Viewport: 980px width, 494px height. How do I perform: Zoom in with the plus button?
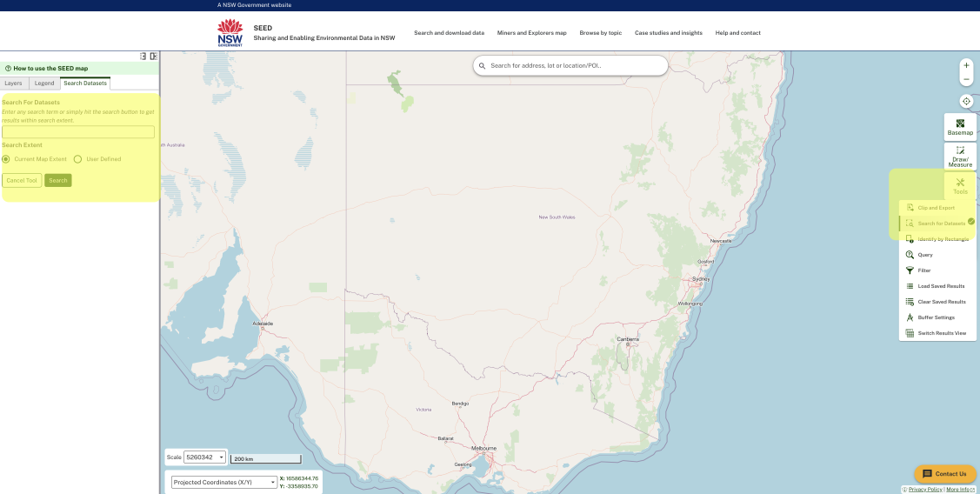(x=966, y=65)
